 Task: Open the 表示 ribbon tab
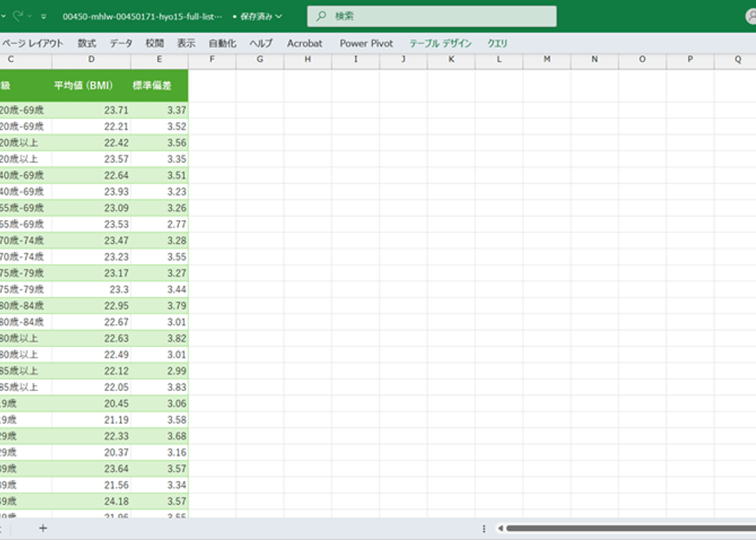(186, 43)
